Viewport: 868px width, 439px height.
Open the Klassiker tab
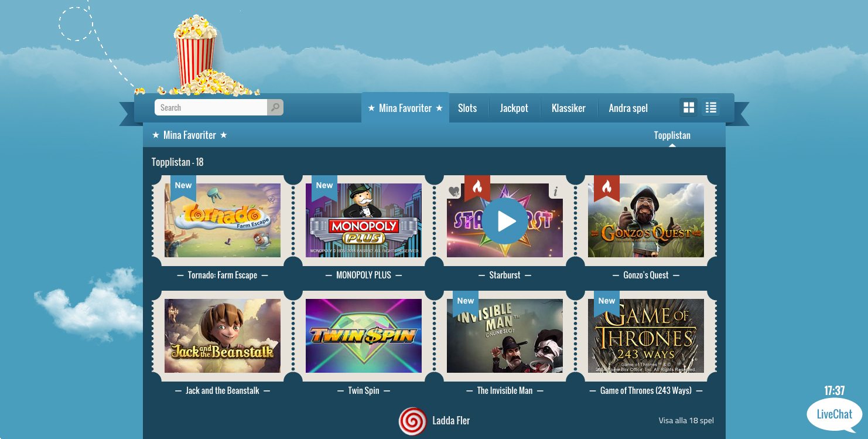point(569,108)
